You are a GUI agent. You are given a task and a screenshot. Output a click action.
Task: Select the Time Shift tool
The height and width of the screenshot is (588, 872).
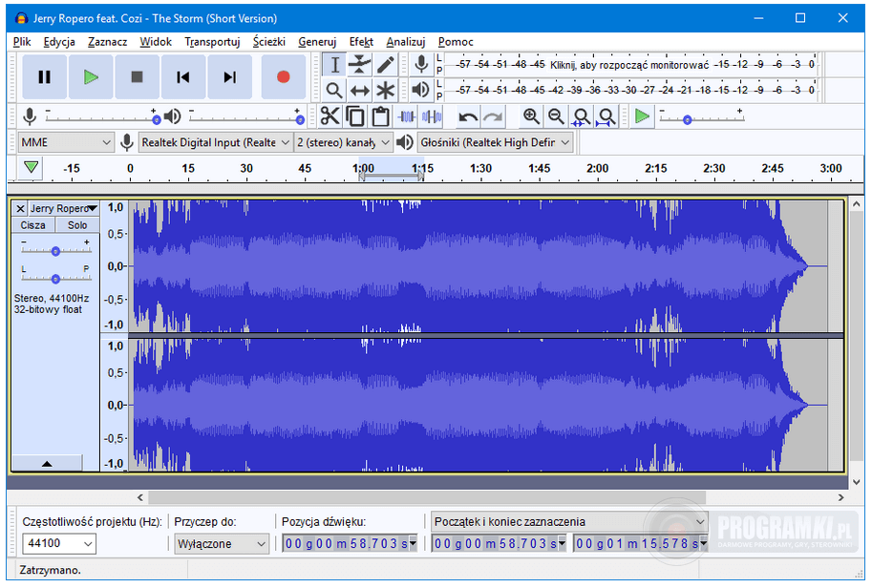pyautogui.click(x=360, y=90)
